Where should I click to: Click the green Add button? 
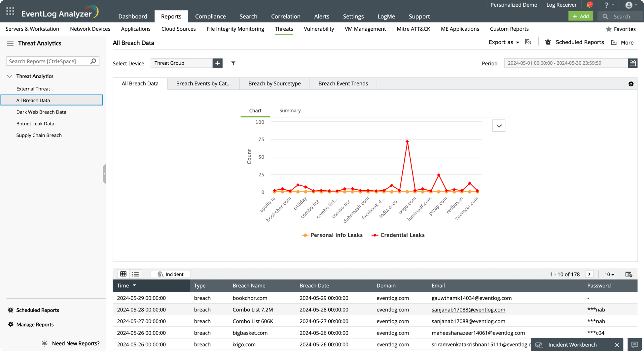point(581,16)
